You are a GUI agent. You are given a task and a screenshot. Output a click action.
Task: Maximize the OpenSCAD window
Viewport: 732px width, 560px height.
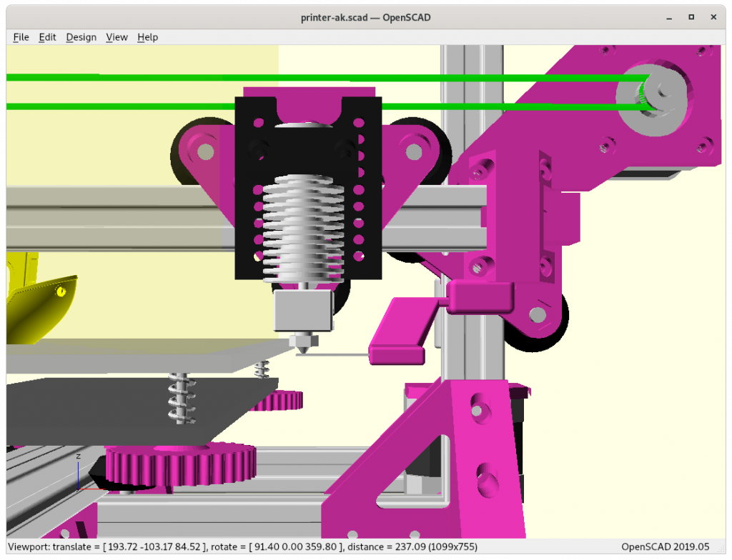(691, 17)
